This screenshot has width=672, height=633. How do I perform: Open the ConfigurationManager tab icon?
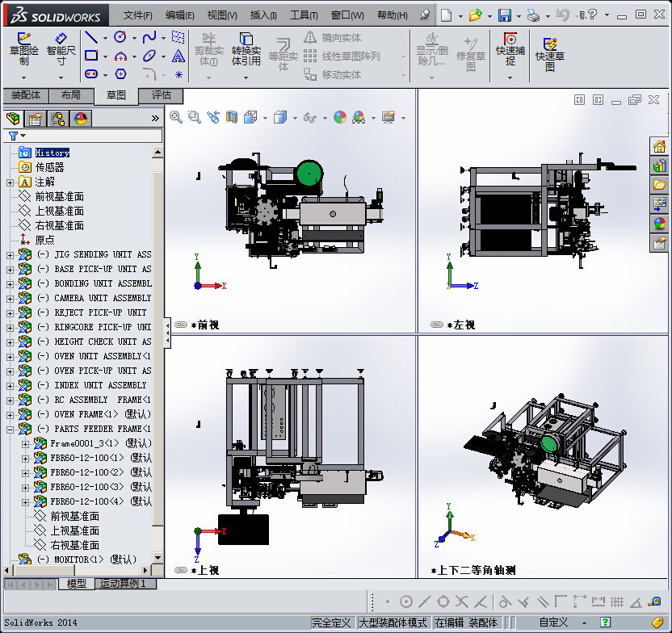click(x=58, y=119)
